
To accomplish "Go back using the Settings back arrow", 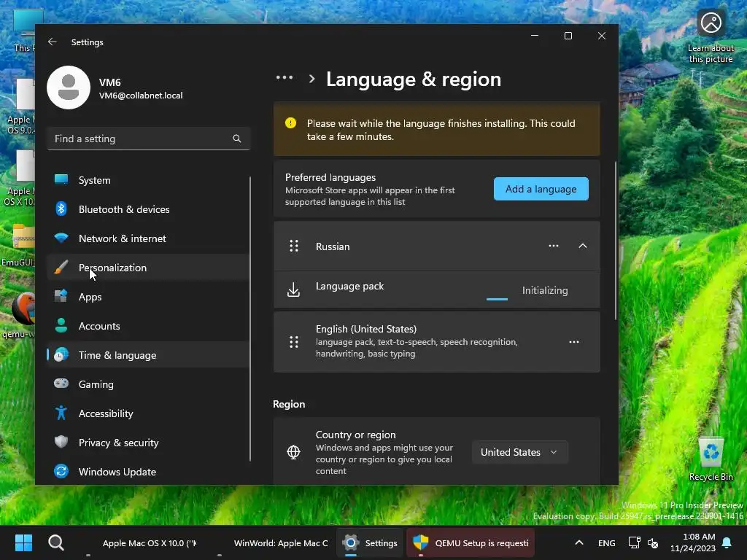I will click(x=53, y=42).
